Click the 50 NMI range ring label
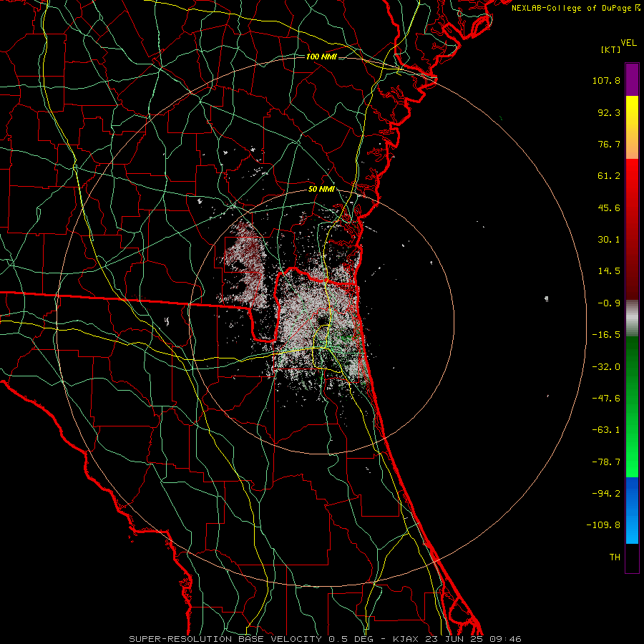The height and width of the screenshot is (644, 644). click(x=321, y=190)
